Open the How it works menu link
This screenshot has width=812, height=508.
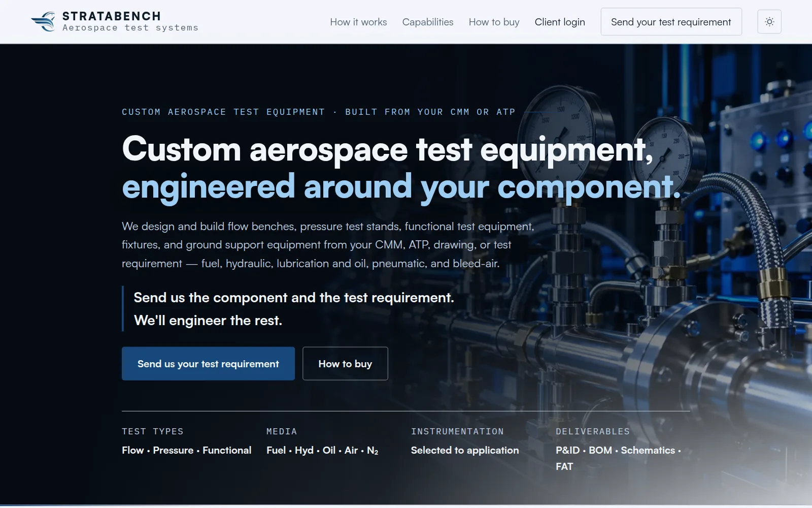tap(358, 22)
